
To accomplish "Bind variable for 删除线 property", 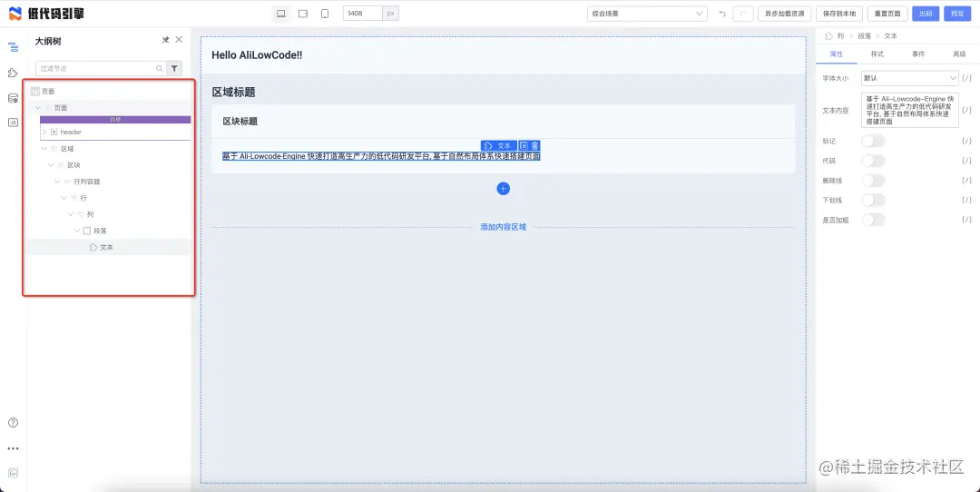I will coord(967,181).
